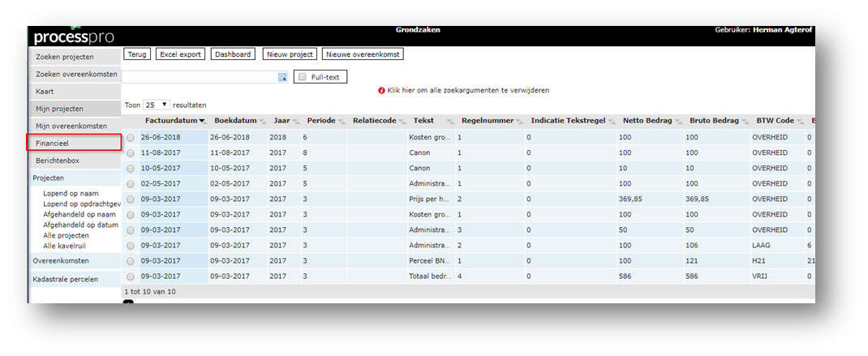
Task: Select the radio button for the 11-08-2017 row
Action: tap(131, 152)
